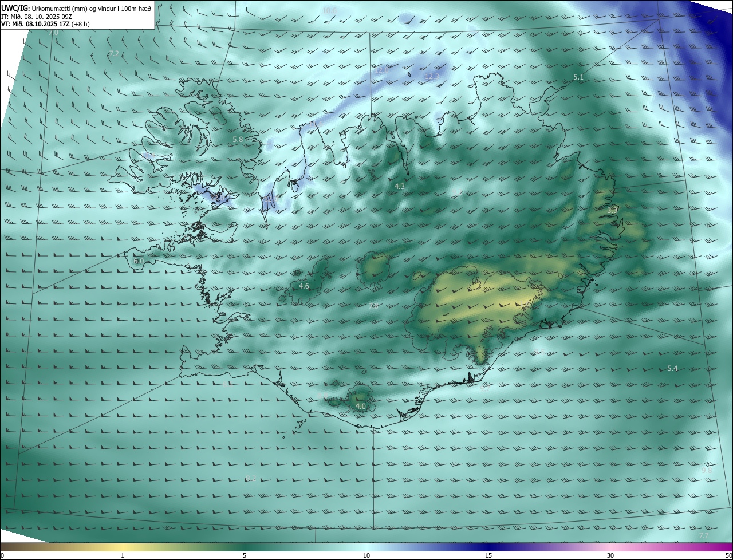
Task: Click the 6.0 value off the west coast
Action: click(139, 261)
